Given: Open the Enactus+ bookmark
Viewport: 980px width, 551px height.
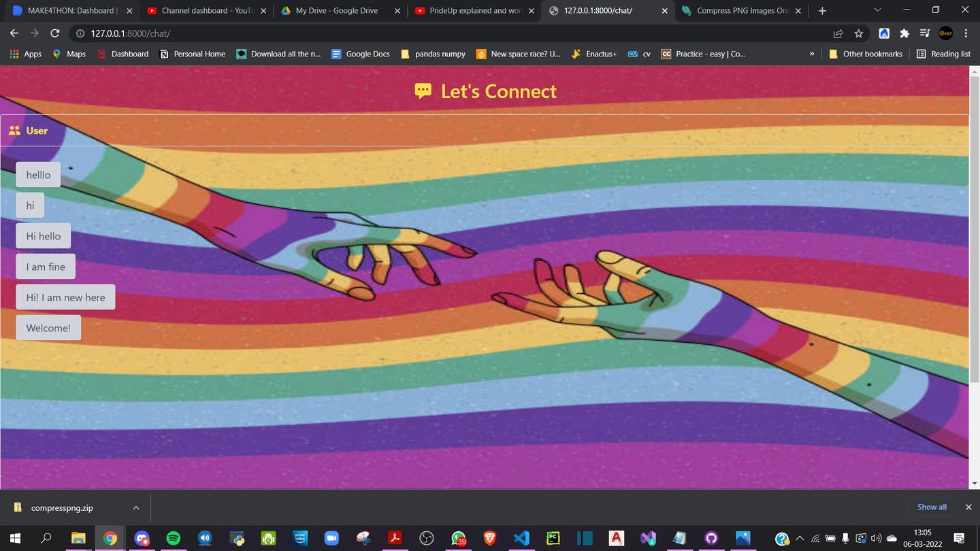Looking at the screenshot, I should [x=594, y=54].
